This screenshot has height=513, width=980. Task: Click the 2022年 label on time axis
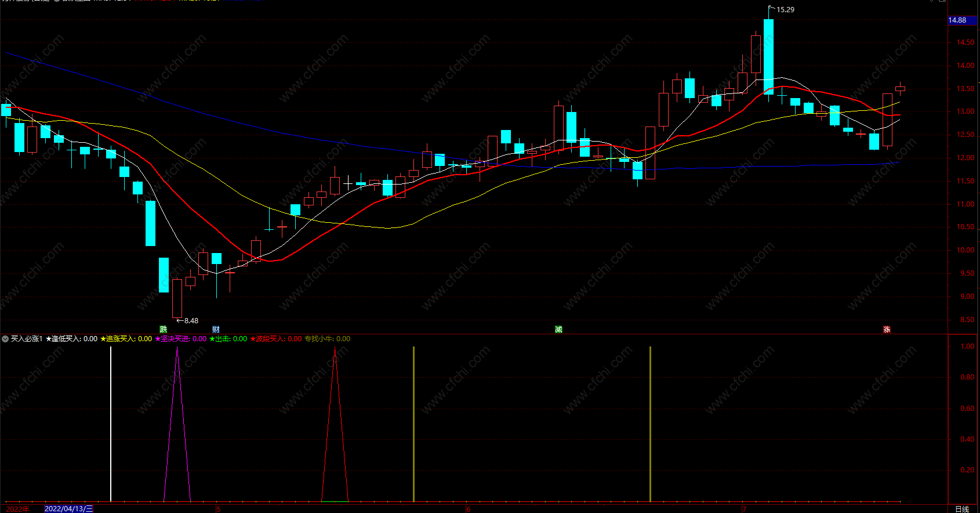(17, 509)
